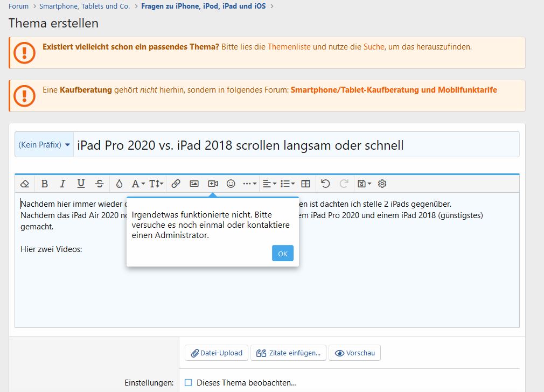The height and width of the screenshot is (392, 544).
Task: Toggle strikethrough formatting in editor toolbar
Action: pyautogui.click(x=99, y=184)
